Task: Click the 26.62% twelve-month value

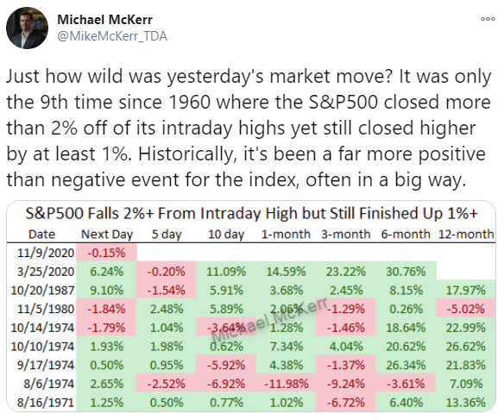Action: click(x=466, y=347)
